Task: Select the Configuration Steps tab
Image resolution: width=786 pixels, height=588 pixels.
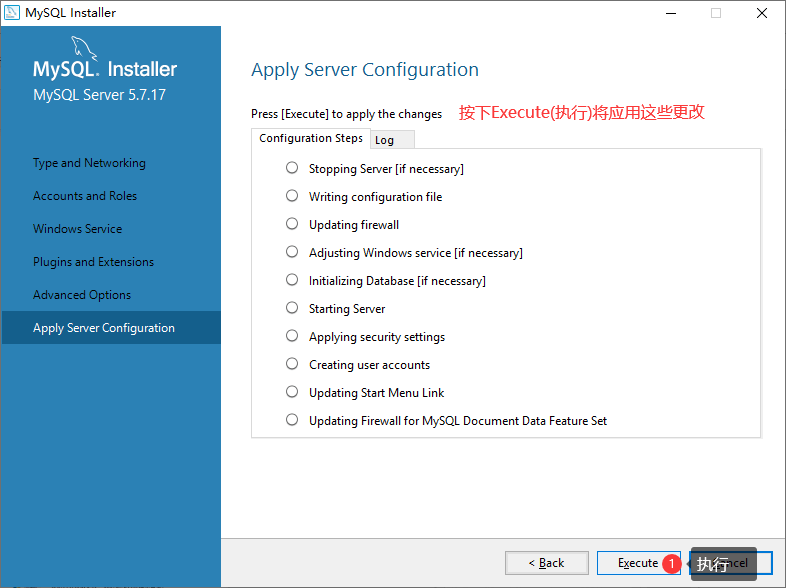Action: point(311,138)
